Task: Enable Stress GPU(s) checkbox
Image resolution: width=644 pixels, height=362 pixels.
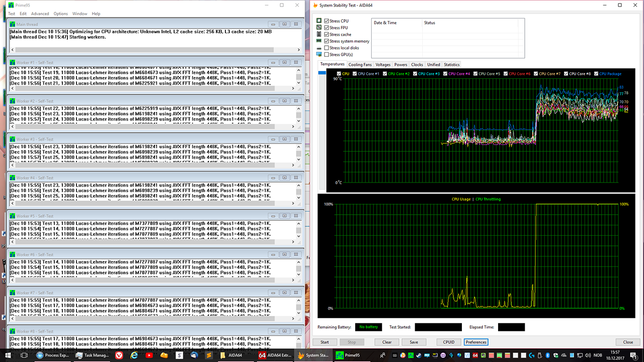Action: (327, 54)
